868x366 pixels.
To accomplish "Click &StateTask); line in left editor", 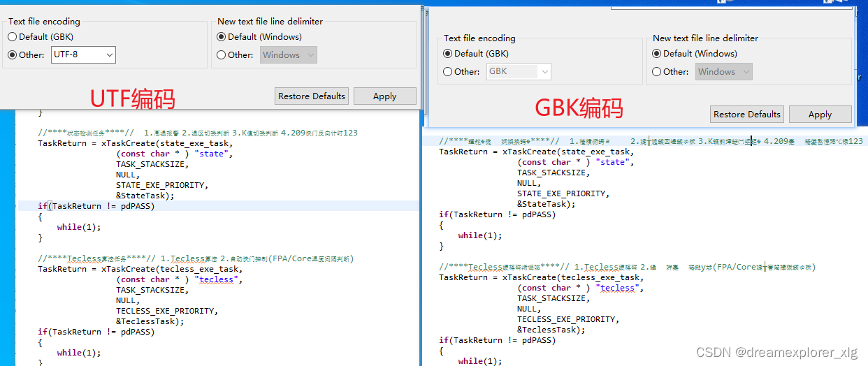I will coord(145,196).
